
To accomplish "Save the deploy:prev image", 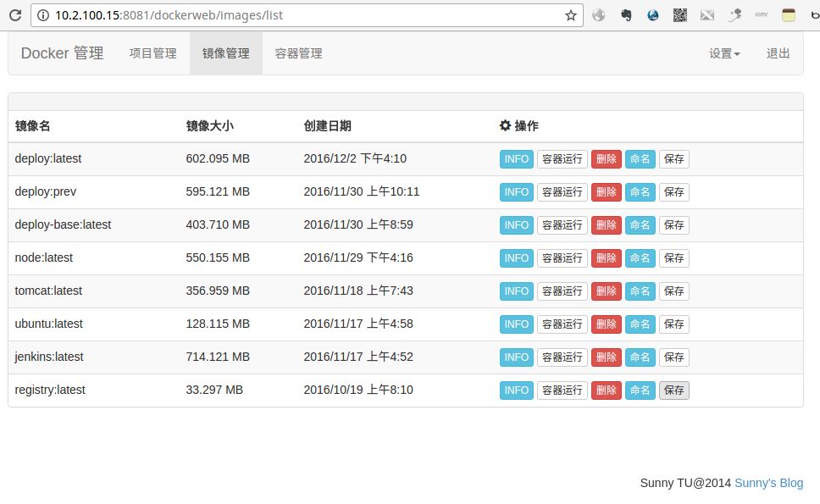I will coord(674,192).
